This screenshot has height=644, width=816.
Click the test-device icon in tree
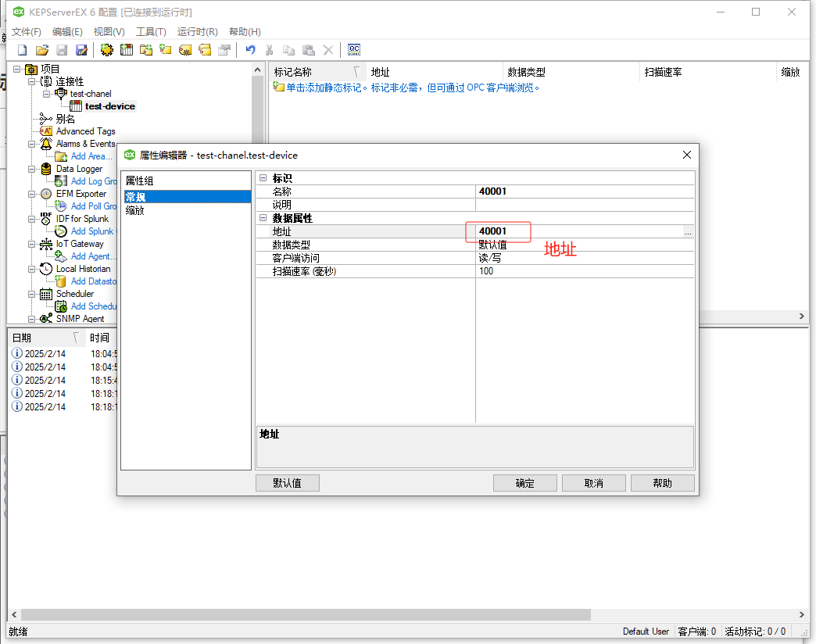point(76,106)
